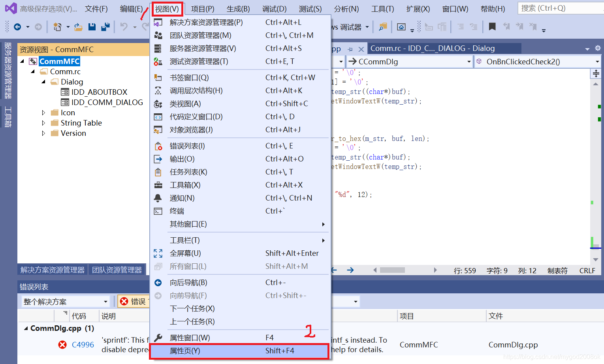Click the save all toolbar icon

105,27
